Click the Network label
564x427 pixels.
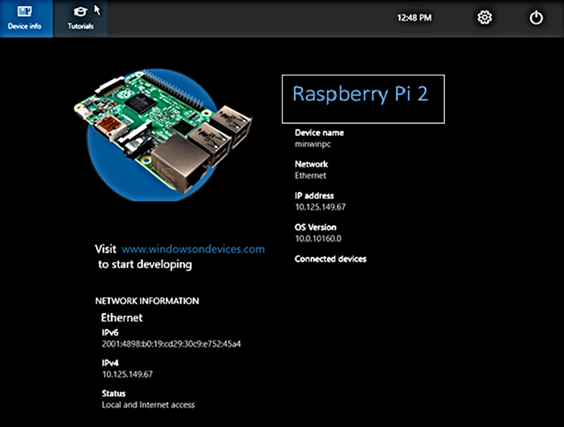pos(311,164)
